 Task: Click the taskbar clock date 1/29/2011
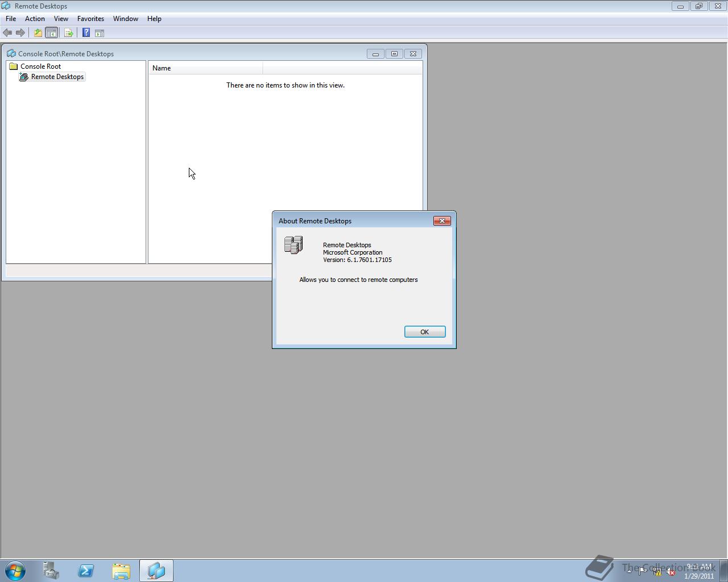[699, 576]
